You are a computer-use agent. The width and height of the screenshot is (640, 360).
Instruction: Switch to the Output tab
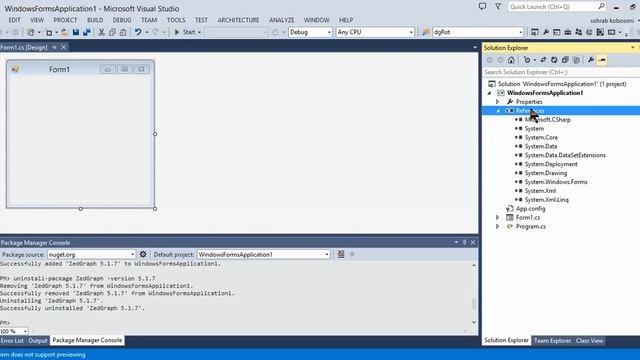click(38, 340)
